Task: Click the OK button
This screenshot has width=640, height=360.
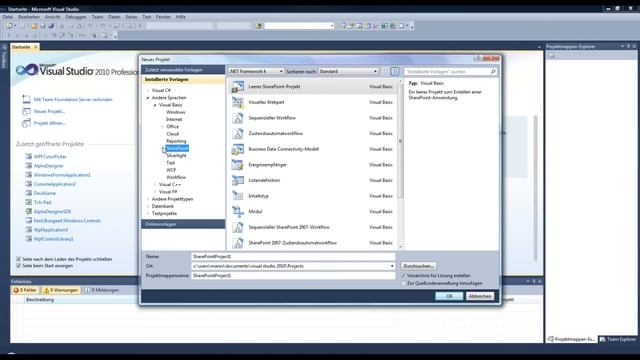Action: (449, 296)
